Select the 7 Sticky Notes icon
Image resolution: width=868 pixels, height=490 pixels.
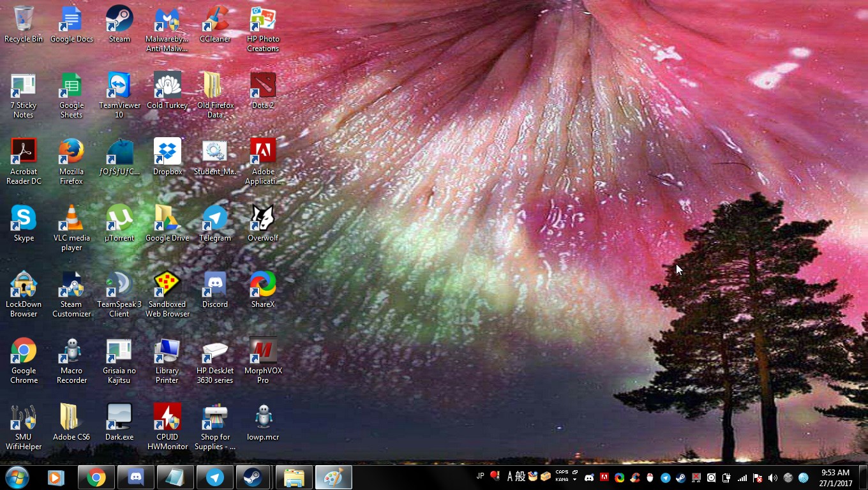[24, 96]
